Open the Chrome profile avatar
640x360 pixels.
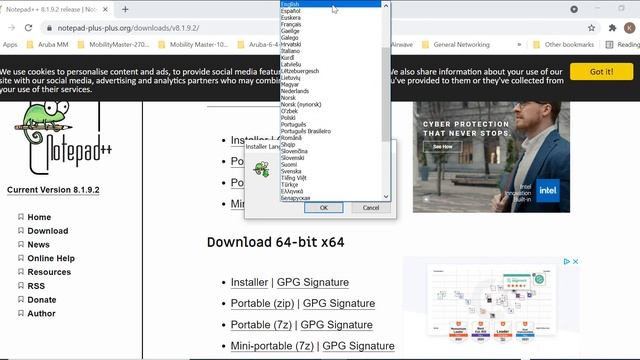click(629, 28)
